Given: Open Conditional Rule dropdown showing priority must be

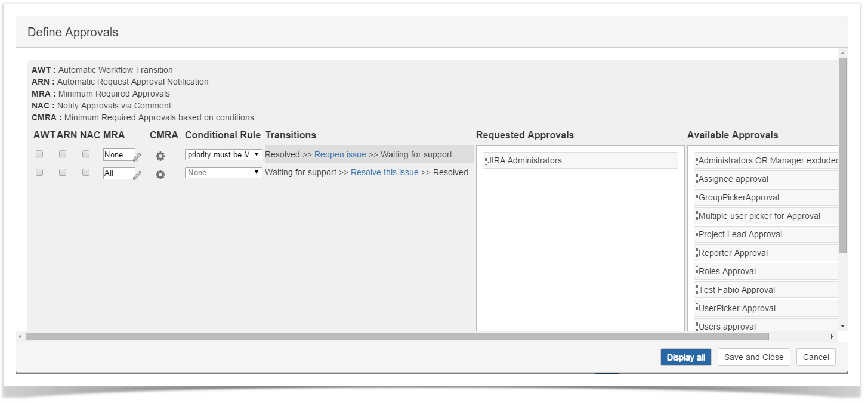Looking at the screenshot, I should coord(223,155).
